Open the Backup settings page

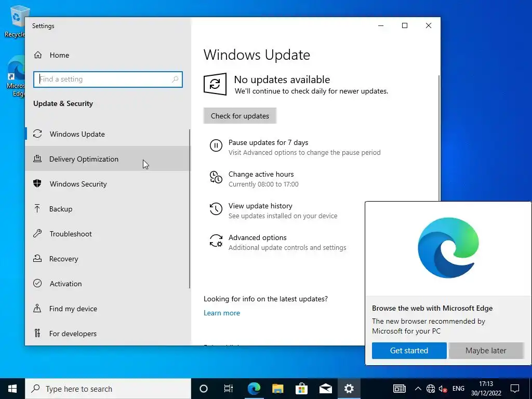click(x=108, y=208)
